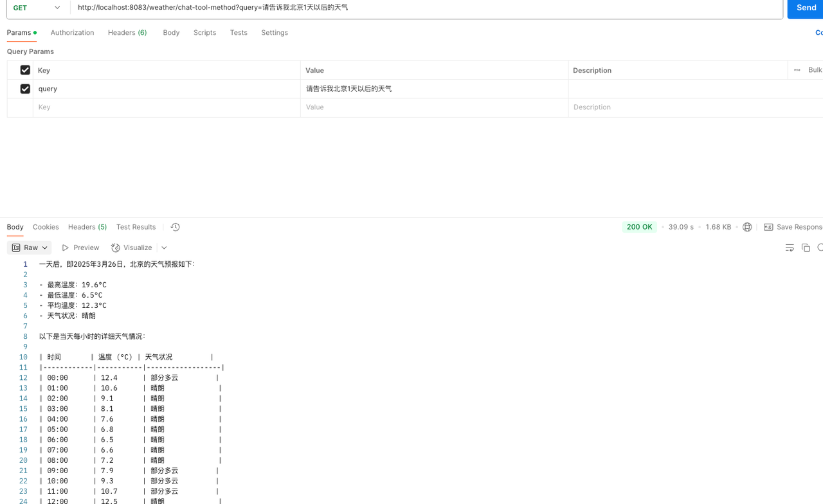Click the empty Key field in params
This screenshot has width=823, height=504.
pyautogui.click(x=166, y=107)
